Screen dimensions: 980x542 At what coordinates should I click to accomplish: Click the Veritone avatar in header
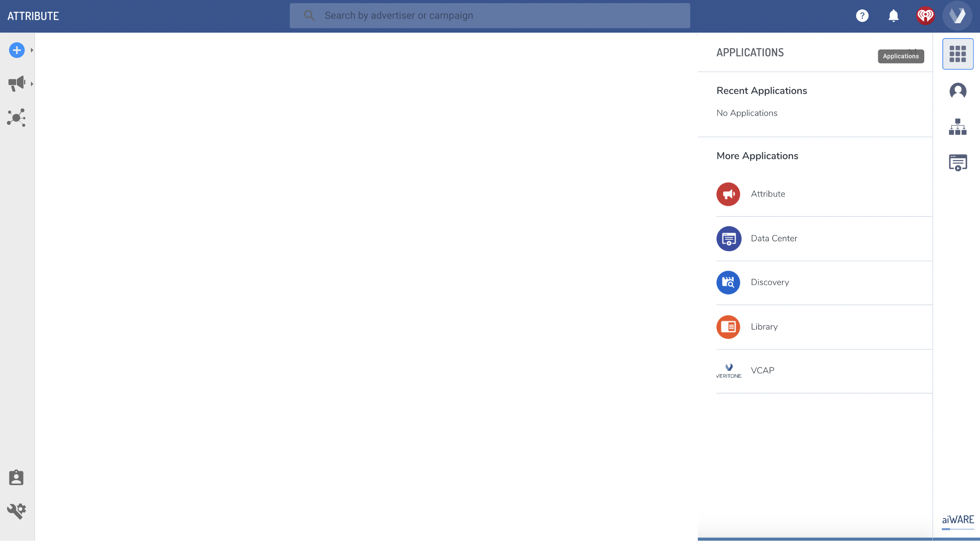957,16
